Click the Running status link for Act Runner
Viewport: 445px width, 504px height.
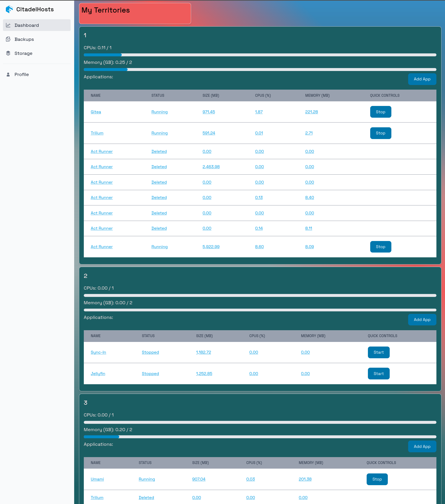[159, 247]
